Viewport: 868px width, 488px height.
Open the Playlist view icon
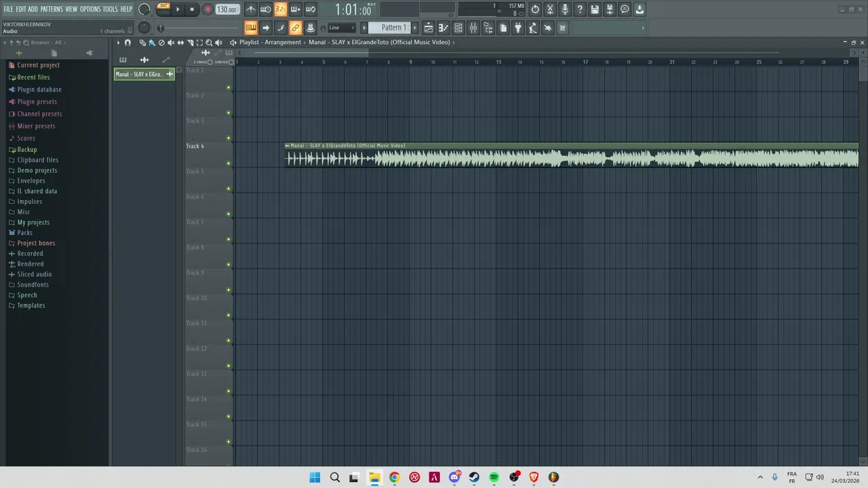(x=429, y=28)
